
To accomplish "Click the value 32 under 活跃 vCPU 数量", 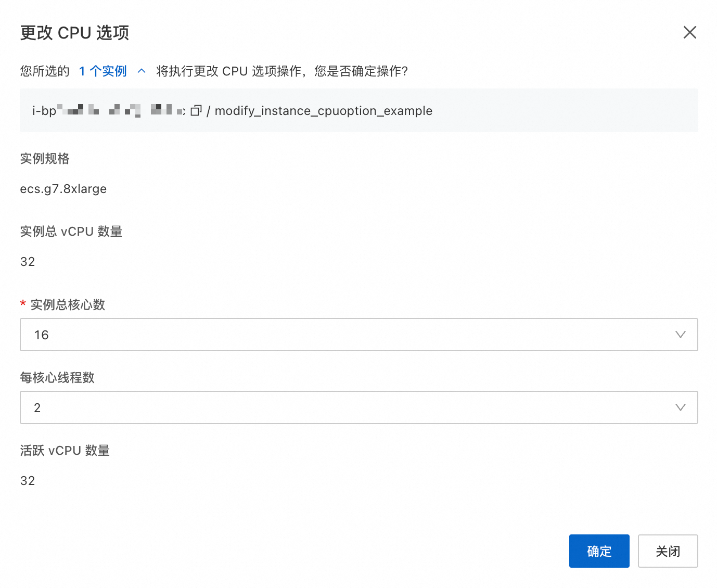I will pyautogui.click(x=28, y=481).
